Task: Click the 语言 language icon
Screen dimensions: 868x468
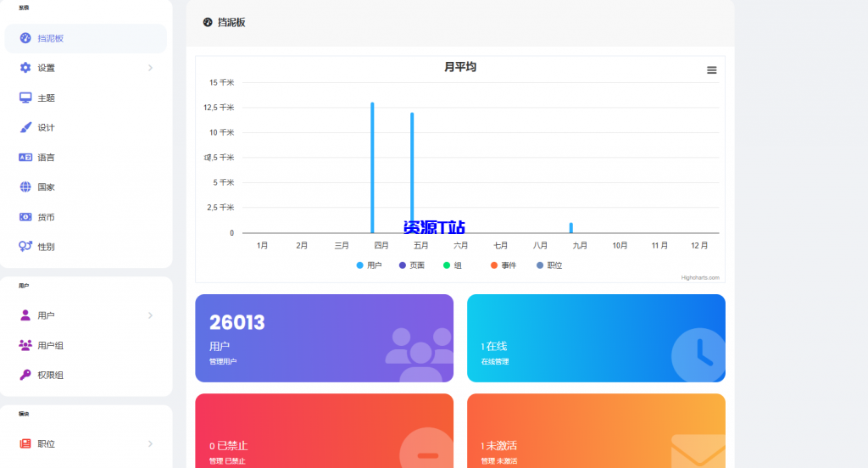Action: coord(25,157)
